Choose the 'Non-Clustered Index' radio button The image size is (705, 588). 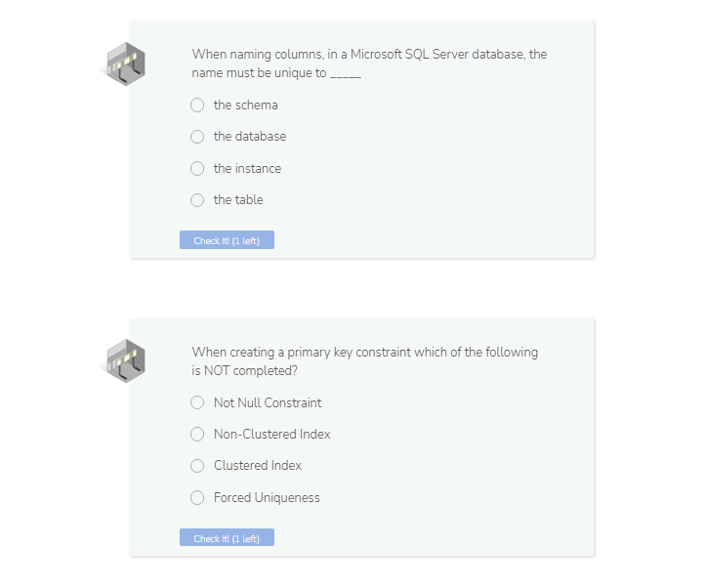click(197, 434)
